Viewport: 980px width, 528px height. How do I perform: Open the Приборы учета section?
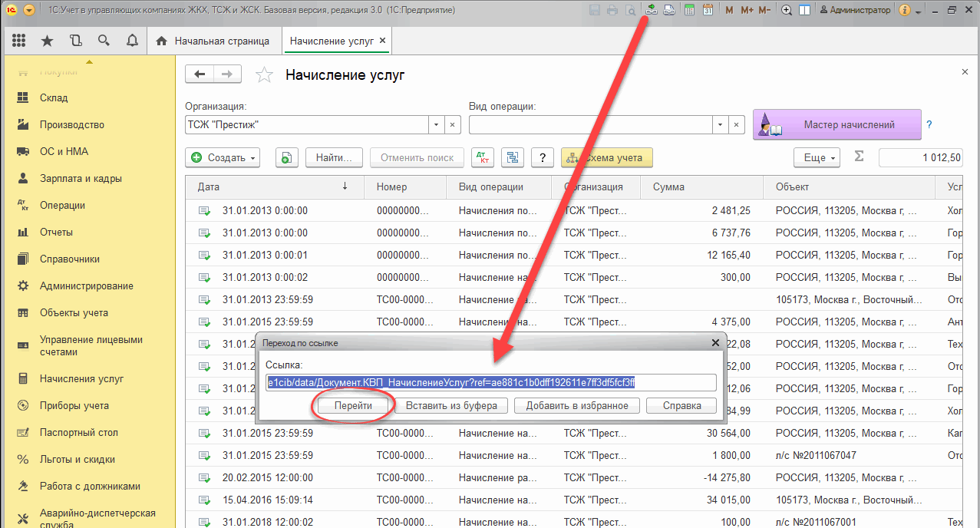(74, 405)
